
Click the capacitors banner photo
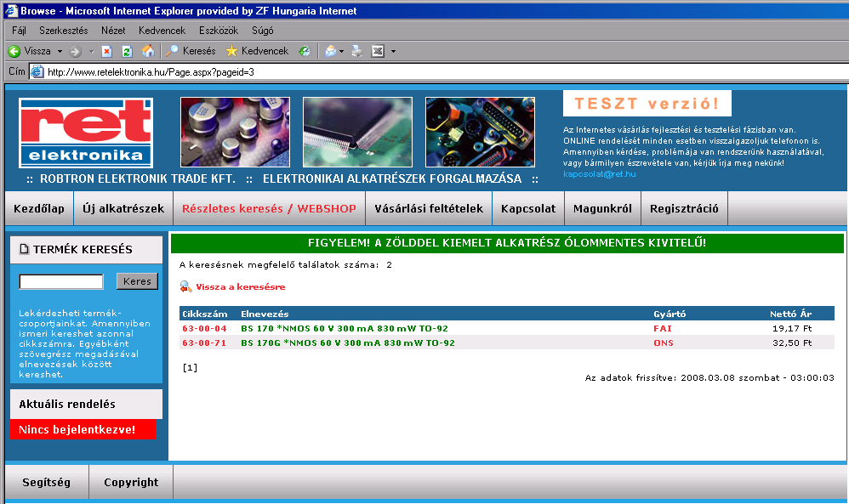tap(235, 133)
